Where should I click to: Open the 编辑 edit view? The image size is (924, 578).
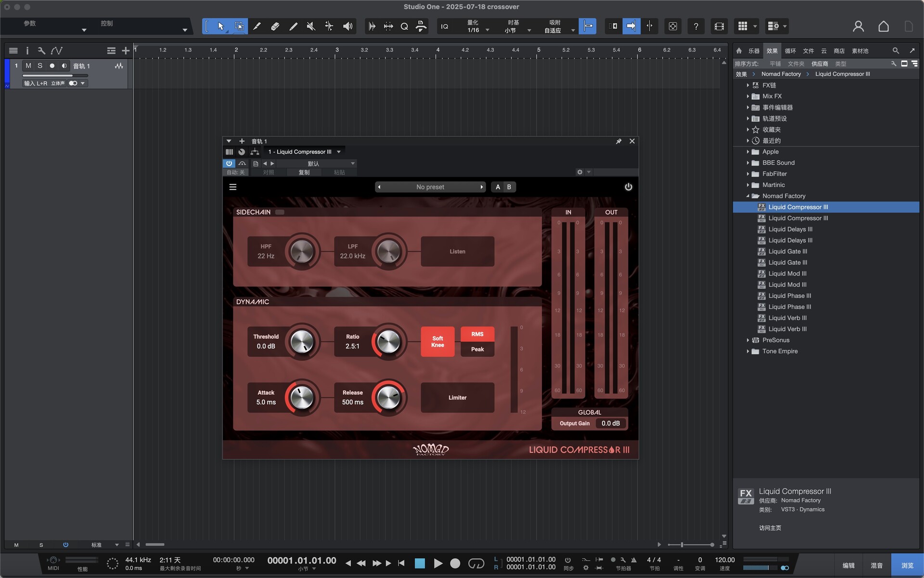click(x=848, y=565)
